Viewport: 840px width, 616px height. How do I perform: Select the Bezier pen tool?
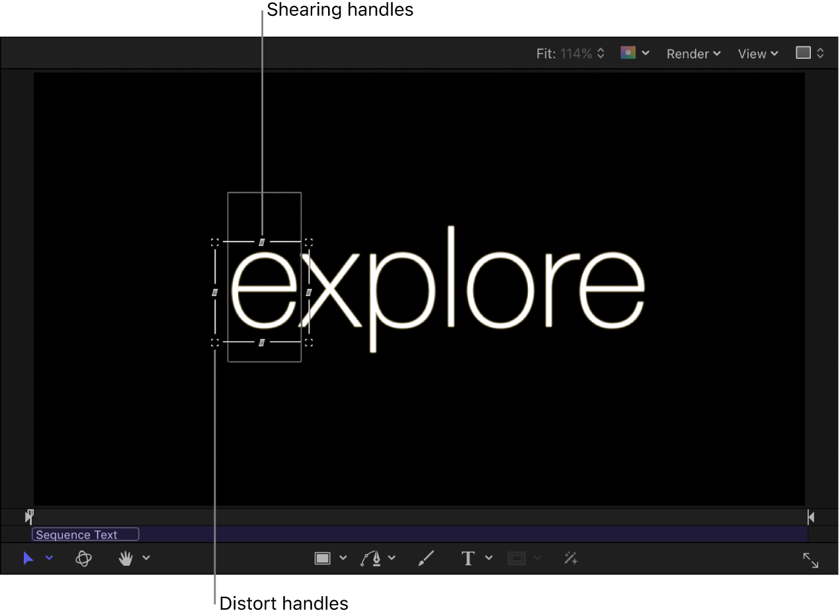click(x=370, y=558)
